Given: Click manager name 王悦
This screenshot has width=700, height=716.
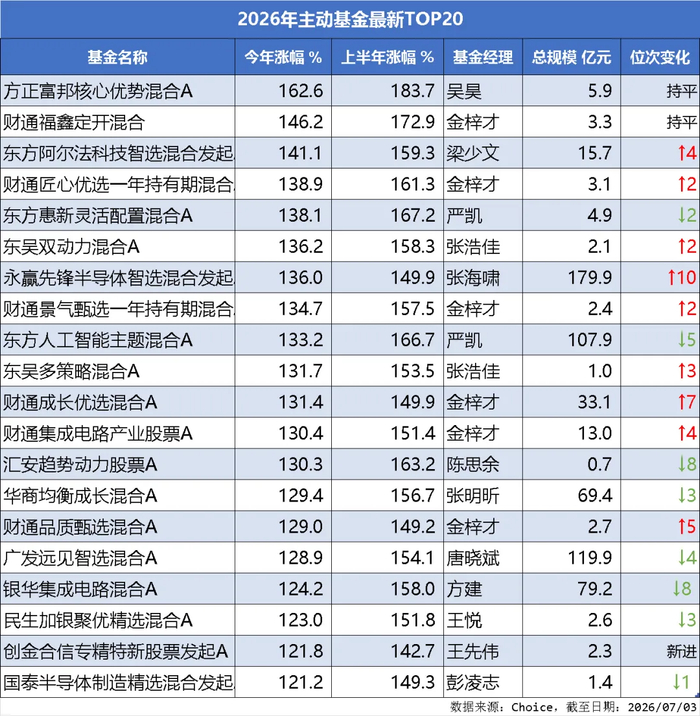Looking at the screenshot, I should pos(464,621).
